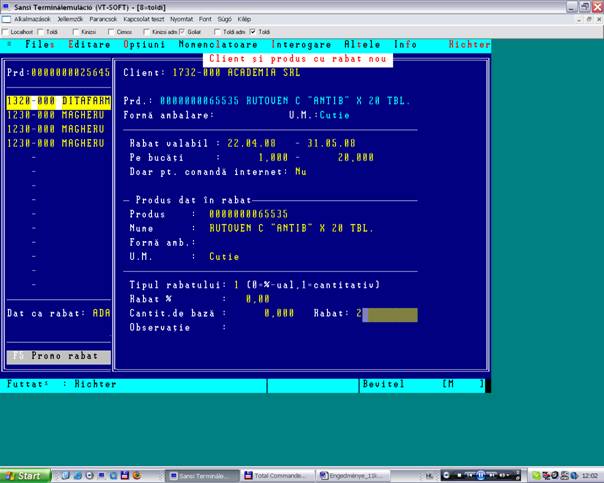This screenshot has width=604, height=483.
Task: Open the terminal system menu left of Files
Action: pos(10,44)
